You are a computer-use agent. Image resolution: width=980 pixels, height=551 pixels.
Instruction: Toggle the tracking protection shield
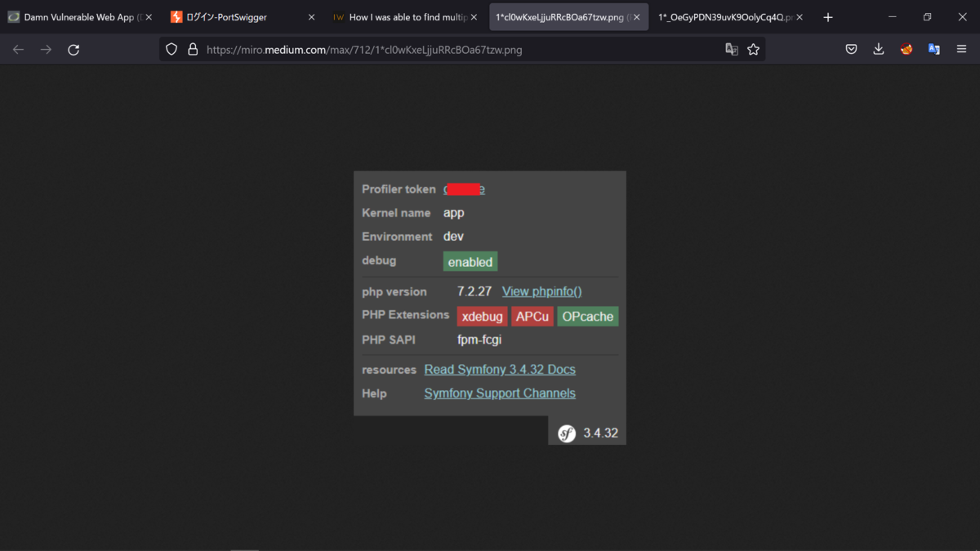[x=171, y=49]
